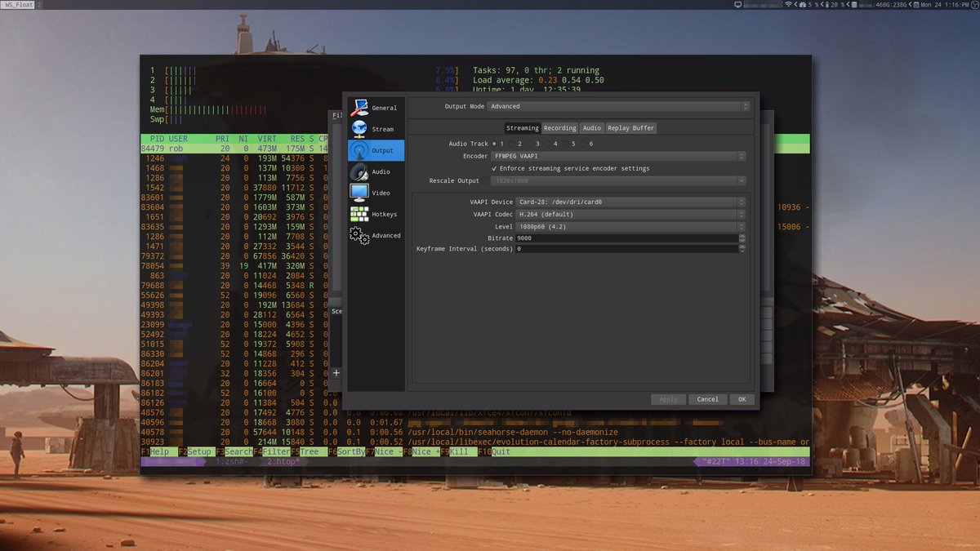Select the 1:zsh tmux window tab

(231, 462)
